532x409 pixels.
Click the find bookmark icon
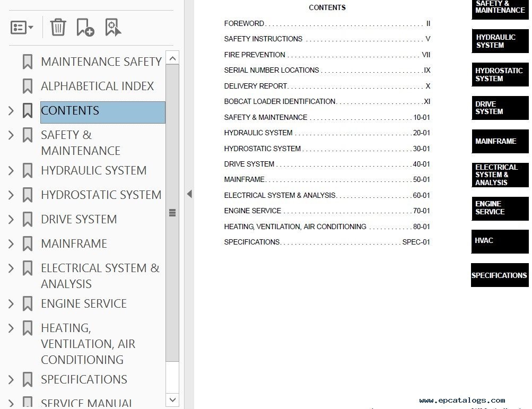(x=112, y=27)
